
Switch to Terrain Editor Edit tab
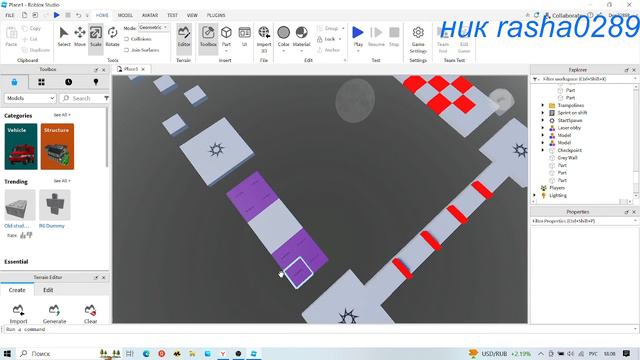tap(48, 290)
